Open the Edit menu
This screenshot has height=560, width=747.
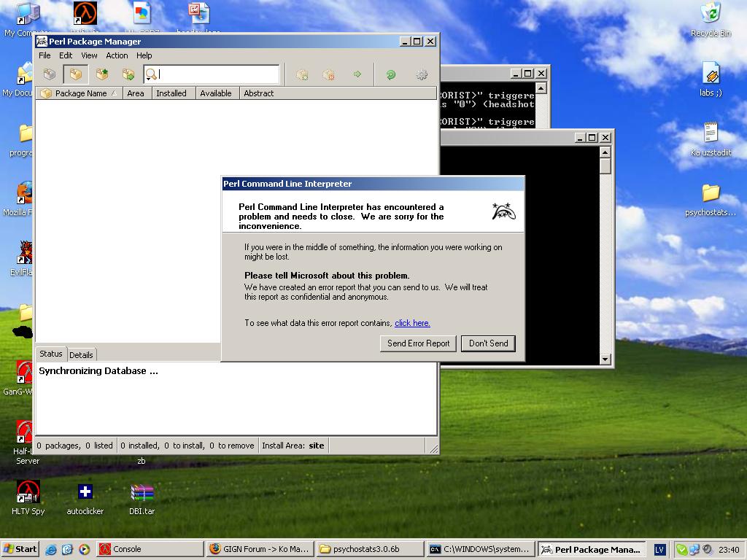pyautogui.click(x=66, y=55)
